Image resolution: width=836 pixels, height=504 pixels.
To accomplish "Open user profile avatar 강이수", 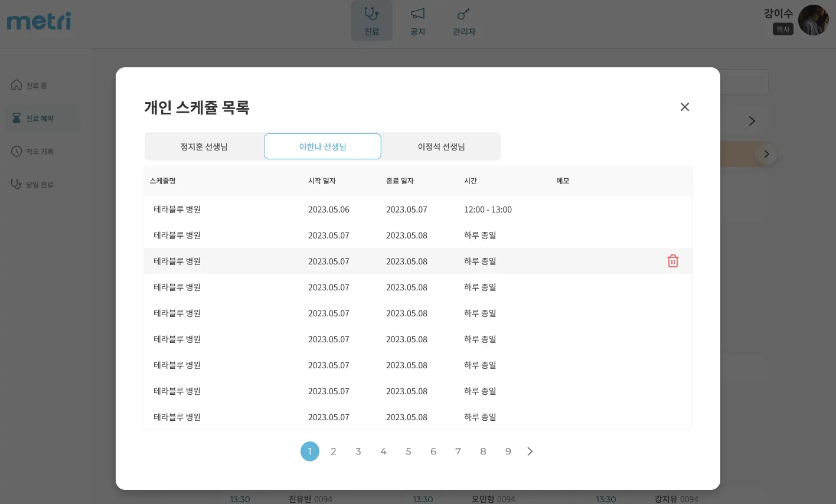I will [813, 21].
